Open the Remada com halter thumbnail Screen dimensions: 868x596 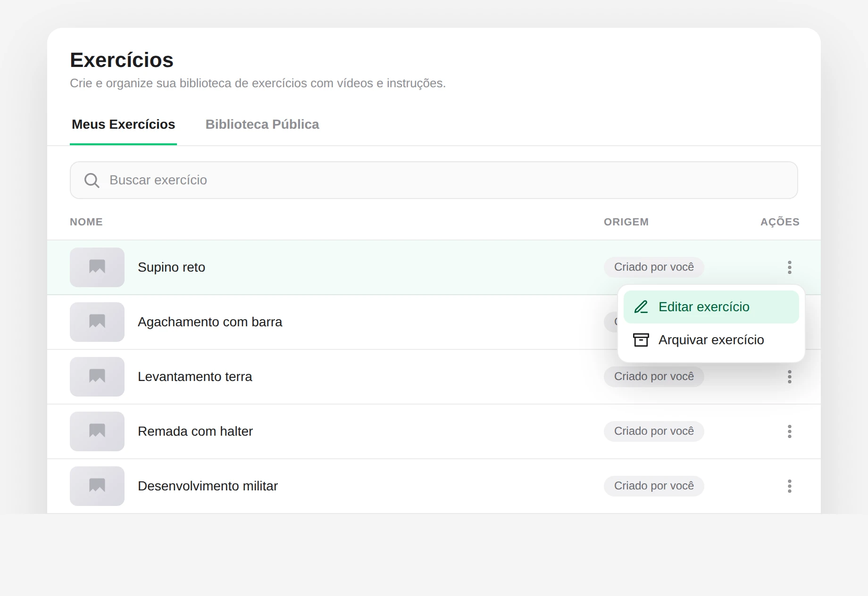point(97,431)
